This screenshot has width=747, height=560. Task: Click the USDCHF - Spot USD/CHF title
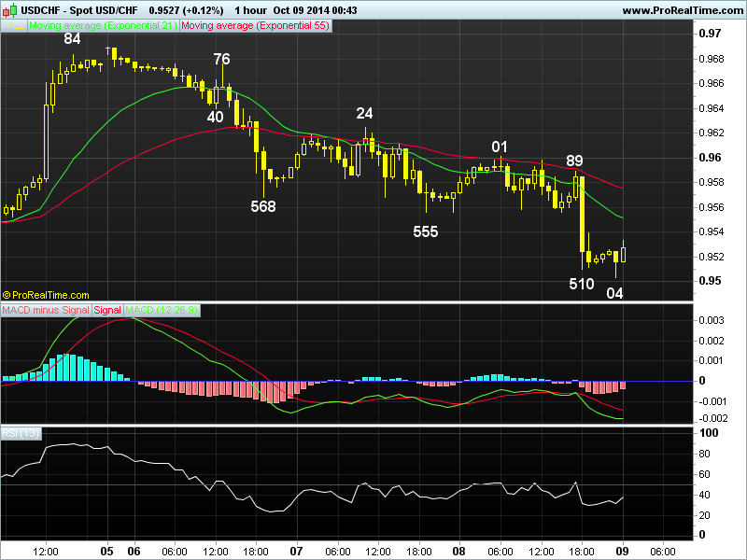[79, 10]
